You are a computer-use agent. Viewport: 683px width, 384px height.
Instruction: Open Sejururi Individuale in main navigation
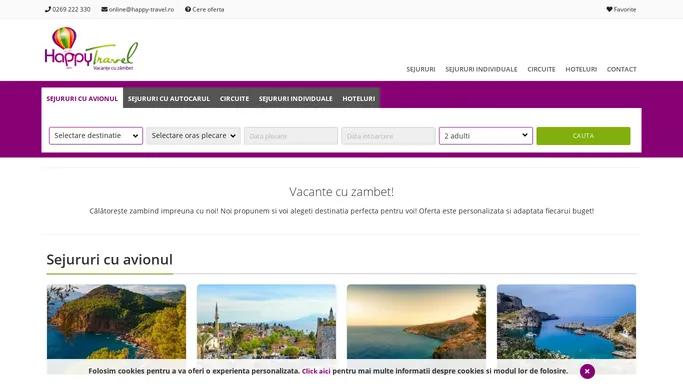coord(481,69)
